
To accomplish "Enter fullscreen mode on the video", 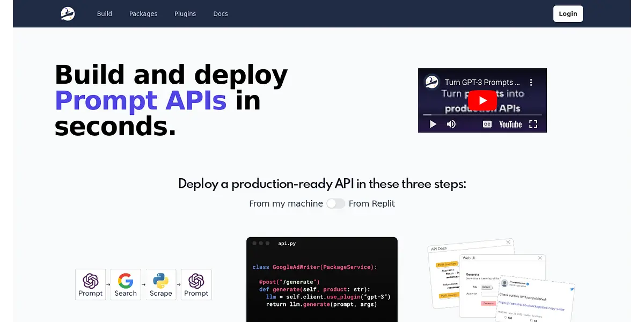I will coord(533,124).
